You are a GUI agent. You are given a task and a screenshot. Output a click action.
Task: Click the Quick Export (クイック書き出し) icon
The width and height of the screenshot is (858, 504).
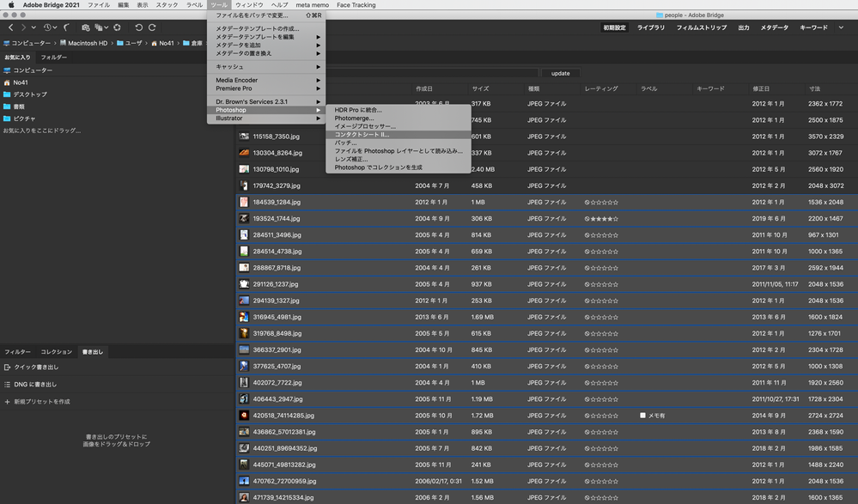point(7,367)
